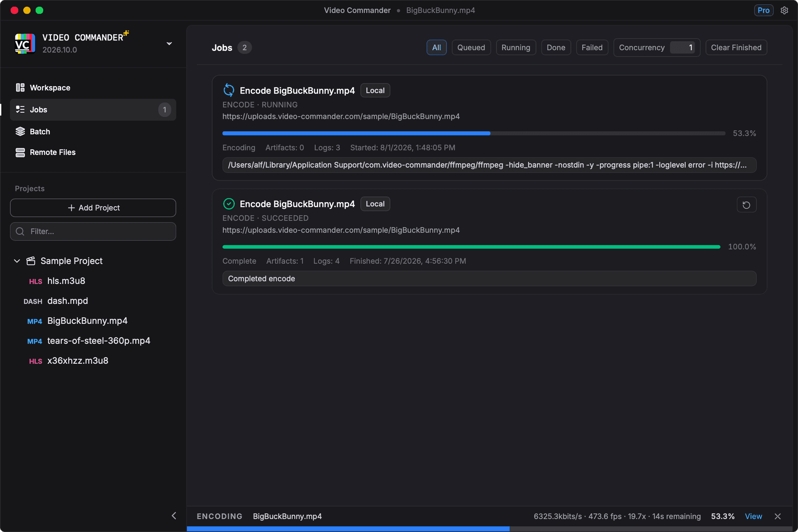Click the DASH badge beside dash.mpd

tap(33, 301)
